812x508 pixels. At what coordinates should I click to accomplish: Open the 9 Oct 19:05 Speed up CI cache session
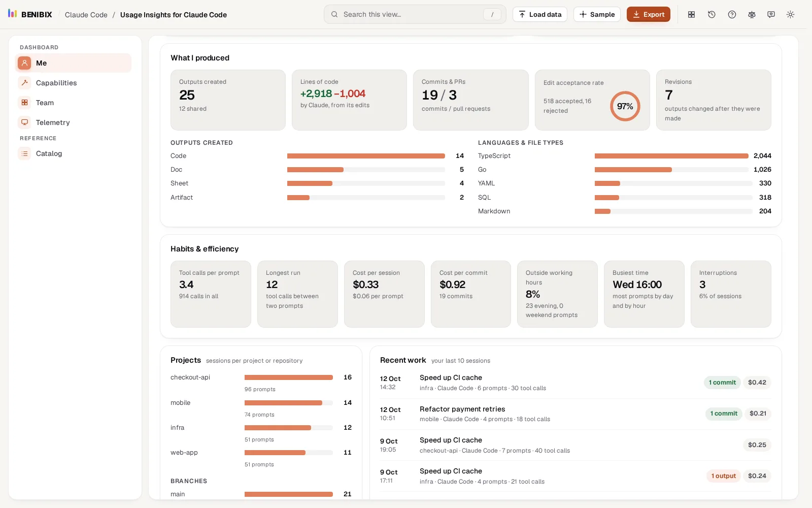[x=576, y=445]
